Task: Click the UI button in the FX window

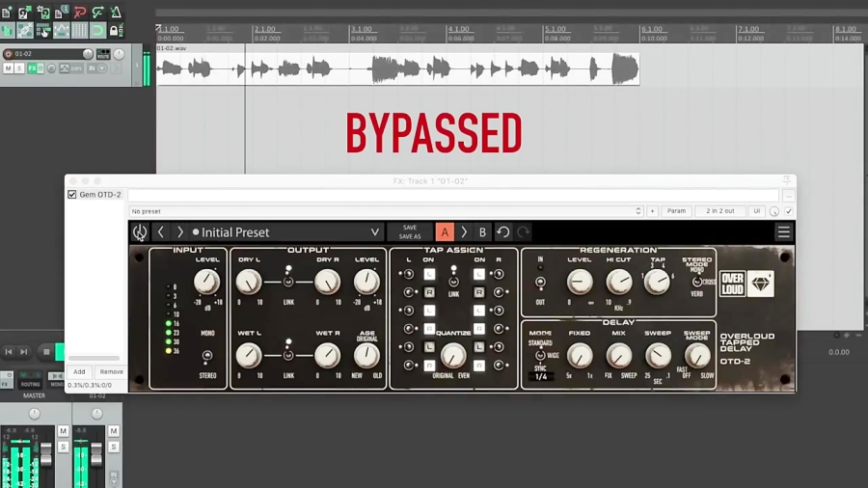Action: click(757, 211)
